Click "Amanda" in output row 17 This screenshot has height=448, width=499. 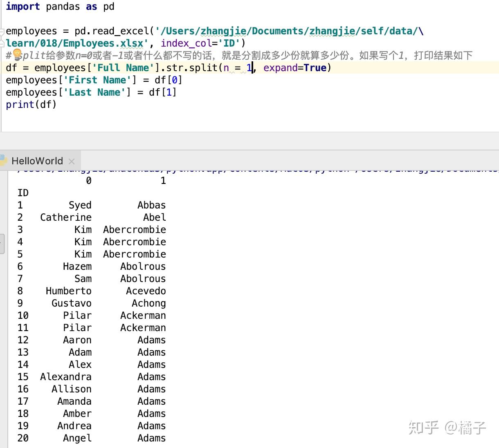point(74,401)
